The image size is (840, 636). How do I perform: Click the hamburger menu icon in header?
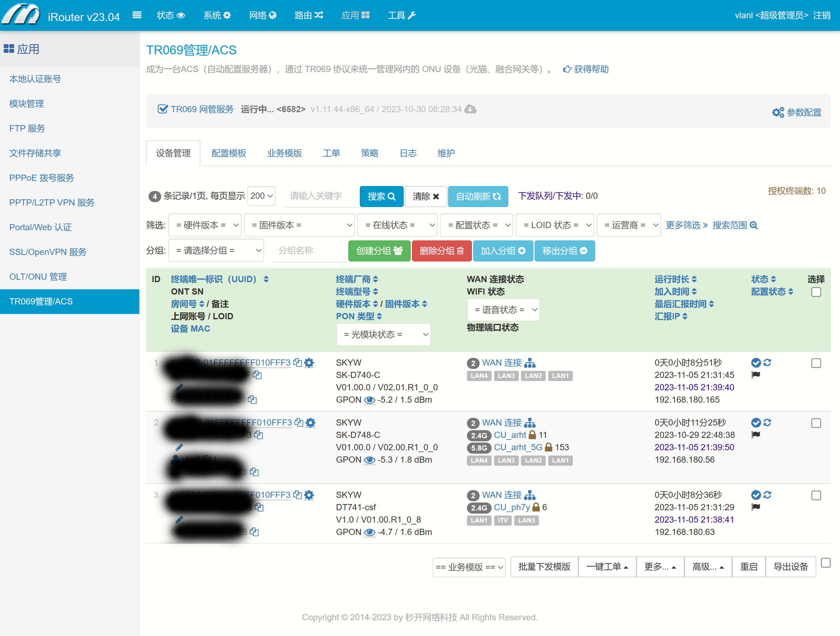[x=137, y=15]
